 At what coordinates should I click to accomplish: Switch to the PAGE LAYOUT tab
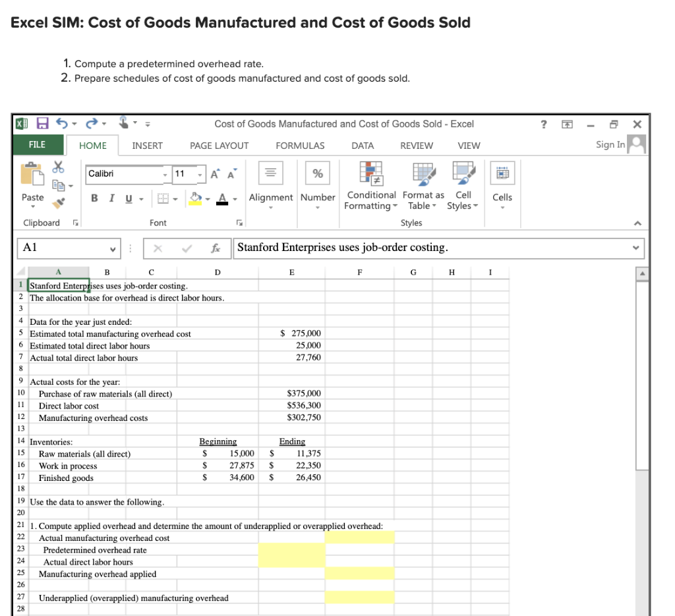point(219,146)
